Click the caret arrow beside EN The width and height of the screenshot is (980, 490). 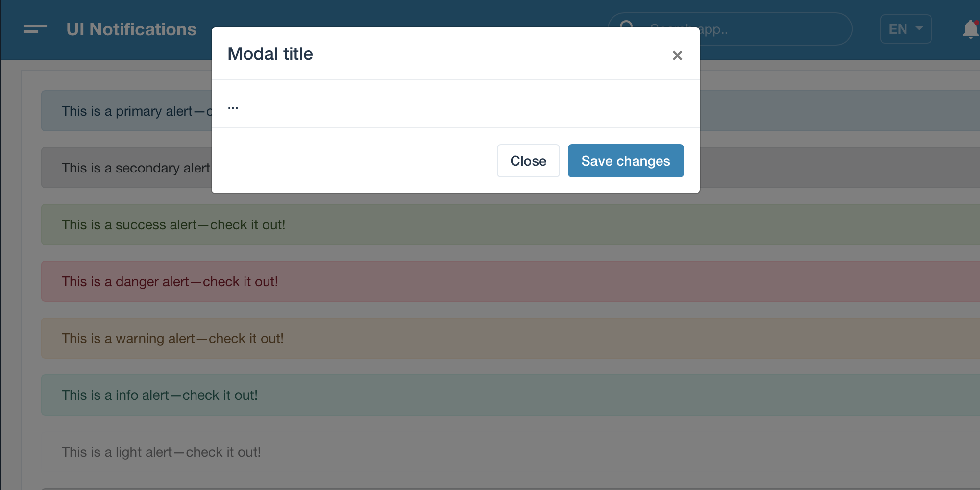[919, 29]
